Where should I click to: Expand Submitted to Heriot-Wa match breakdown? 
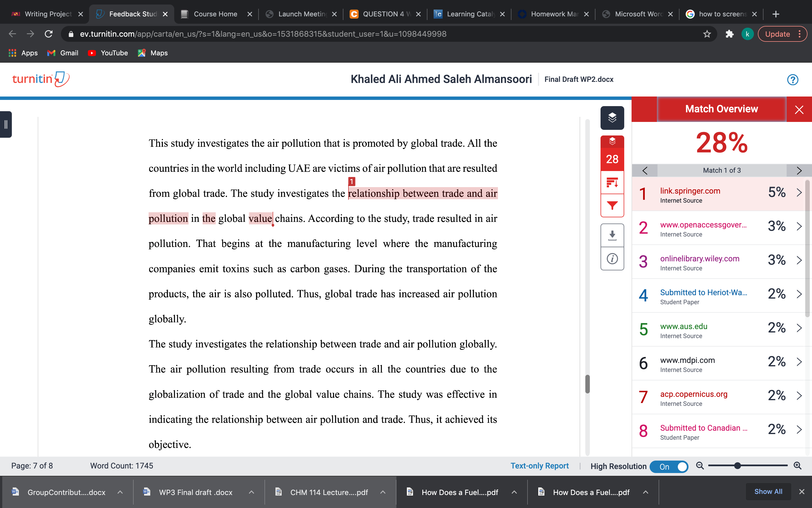(x=799, y=294)
